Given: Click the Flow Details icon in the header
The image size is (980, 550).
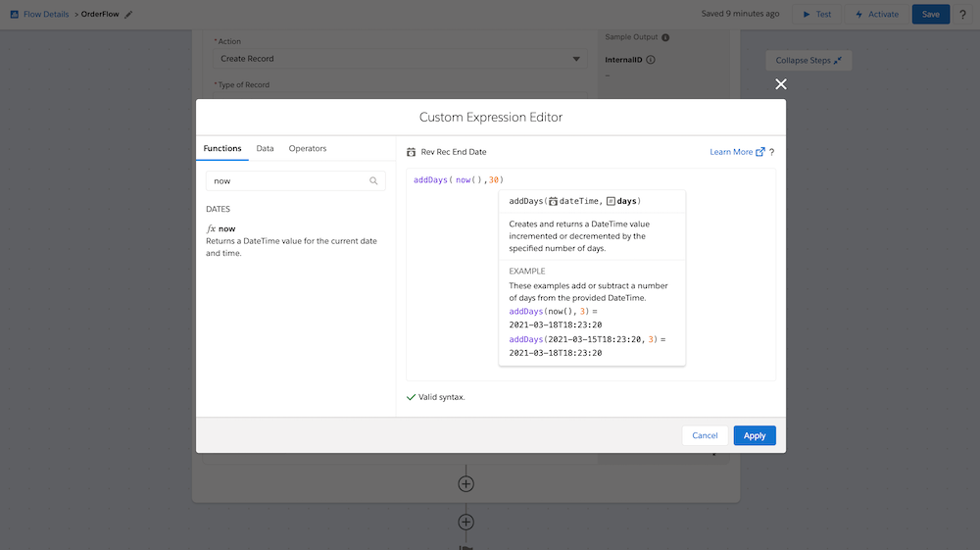Looking at the screenshot, I should coord(15,14).
